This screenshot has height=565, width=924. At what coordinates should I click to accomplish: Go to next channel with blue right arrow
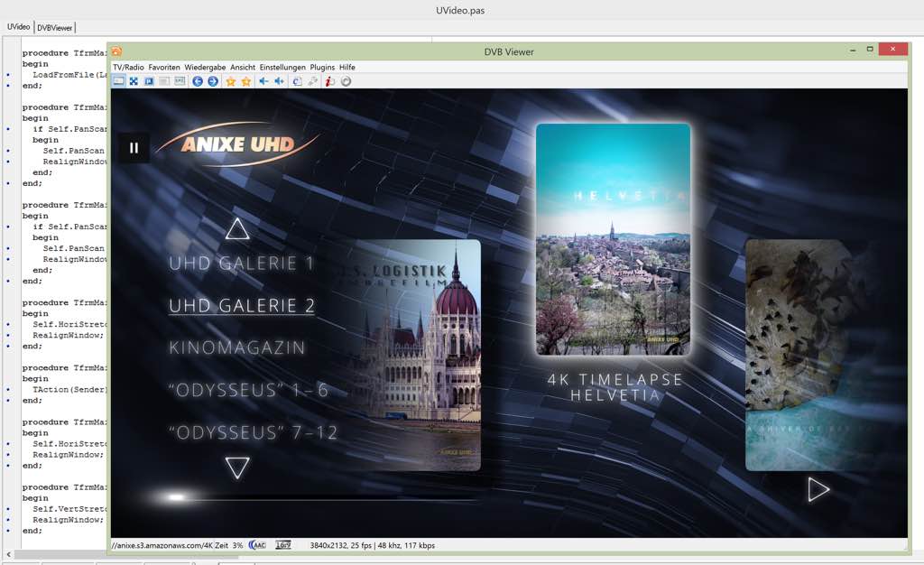212,81
